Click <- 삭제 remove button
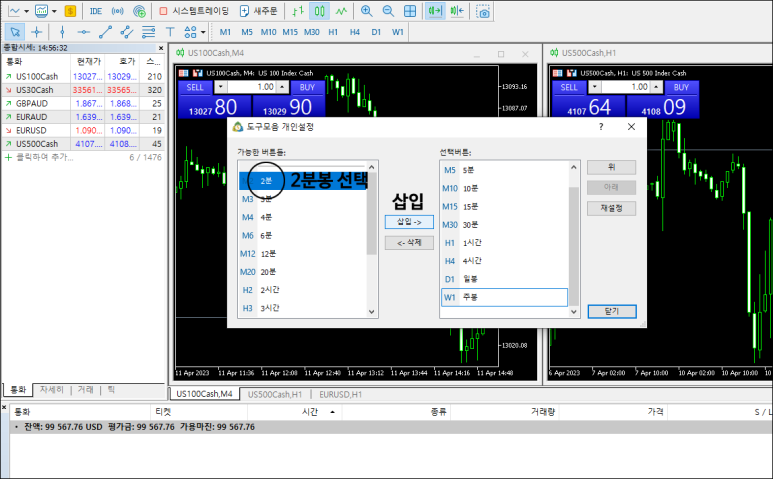 pyautogui.click(x=409, y=242)
